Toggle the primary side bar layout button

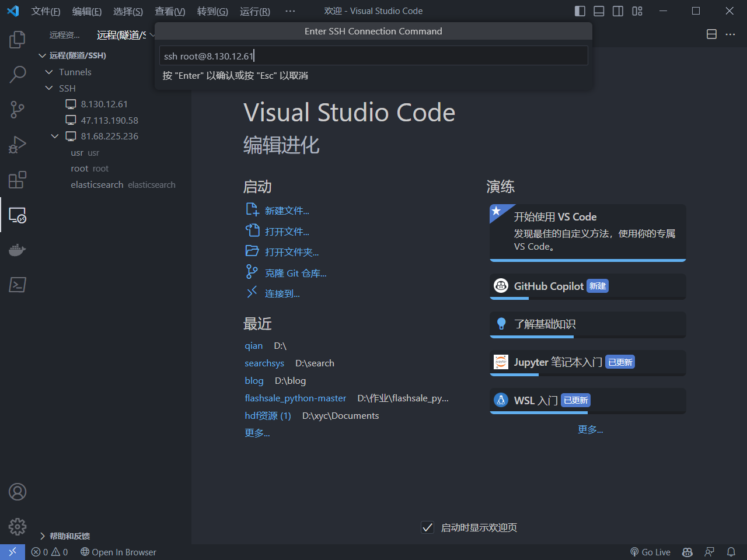580,11
